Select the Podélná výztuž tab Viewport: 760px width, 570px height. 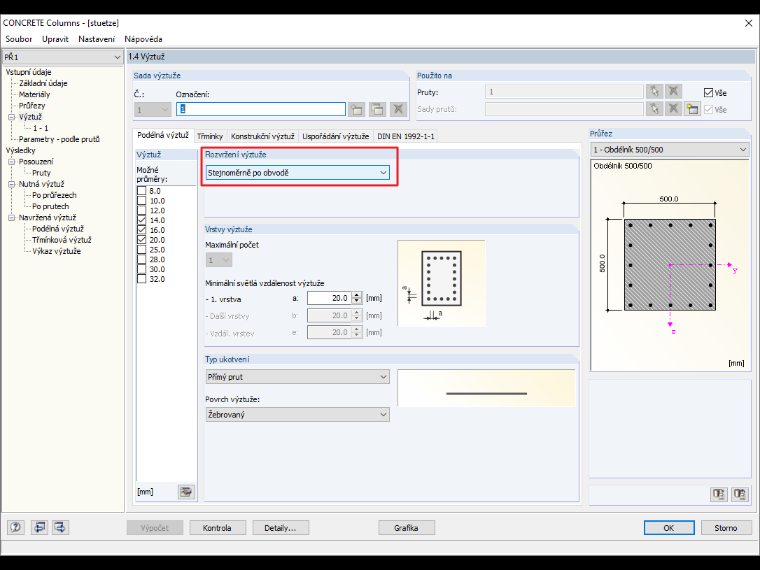pos(163,135)
